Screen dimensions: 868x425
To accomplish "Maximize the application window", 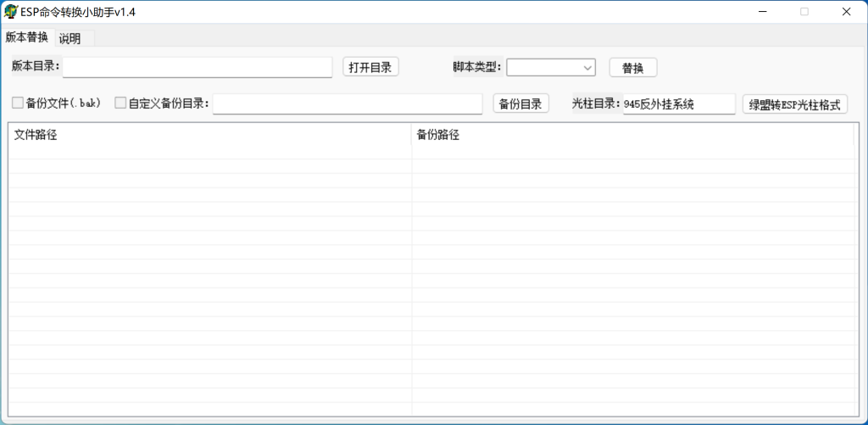I will click(x=804, y=12).
